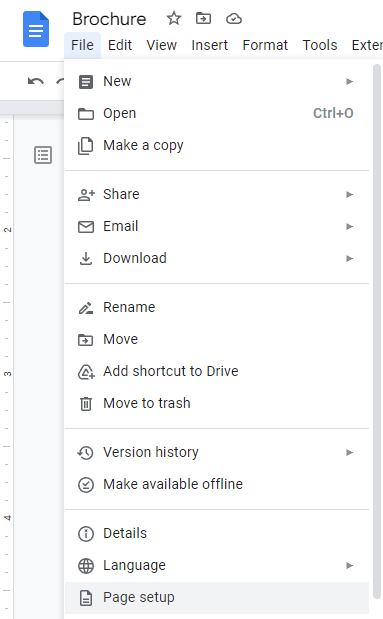Image resolution: width=383 pixels, height=619 pixels.
Task: Click the File menu scrollbar
Action: pyautogui.click(x=377, y=332)
